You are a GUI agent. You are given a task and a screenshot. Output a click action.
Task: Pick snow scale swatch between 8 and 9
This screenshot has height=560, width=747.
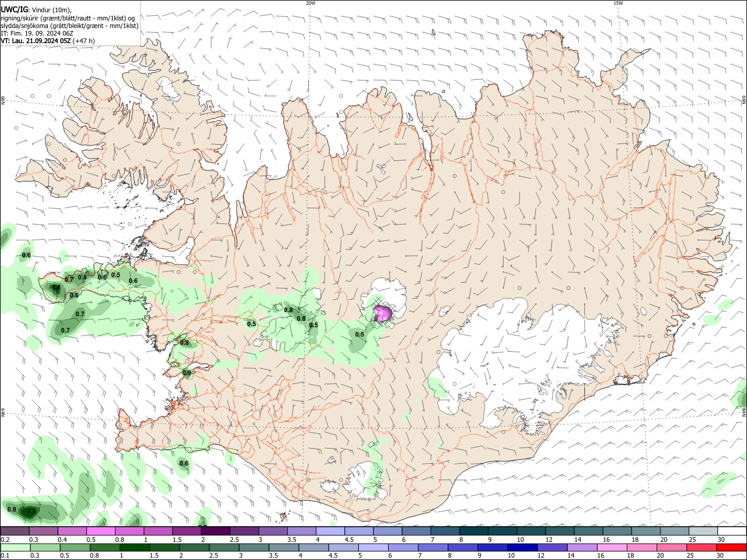(x=473, y=531)
